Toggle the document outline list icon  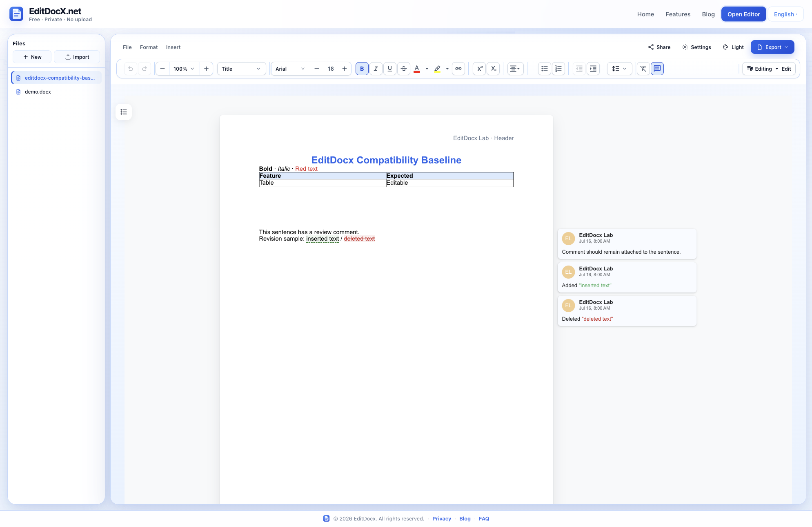(x=124, y=112)
